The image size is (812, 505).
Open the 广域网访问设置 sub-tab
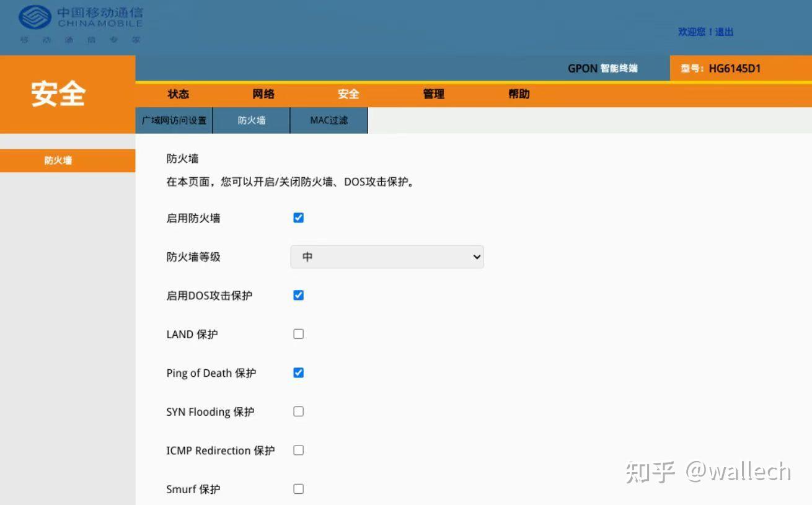174,120
